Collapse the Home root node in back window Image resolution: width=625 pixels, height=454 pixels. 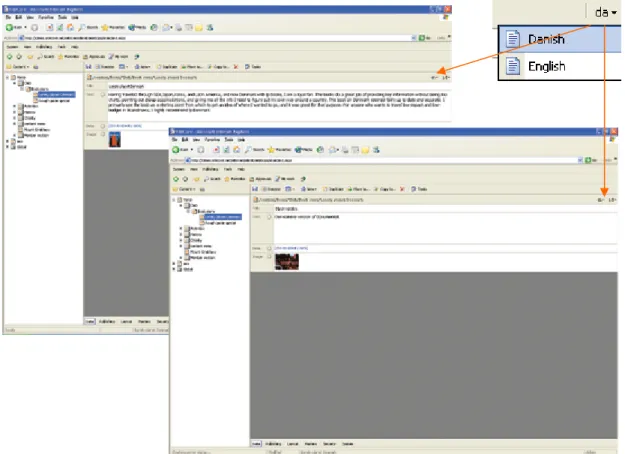(8, 77)
